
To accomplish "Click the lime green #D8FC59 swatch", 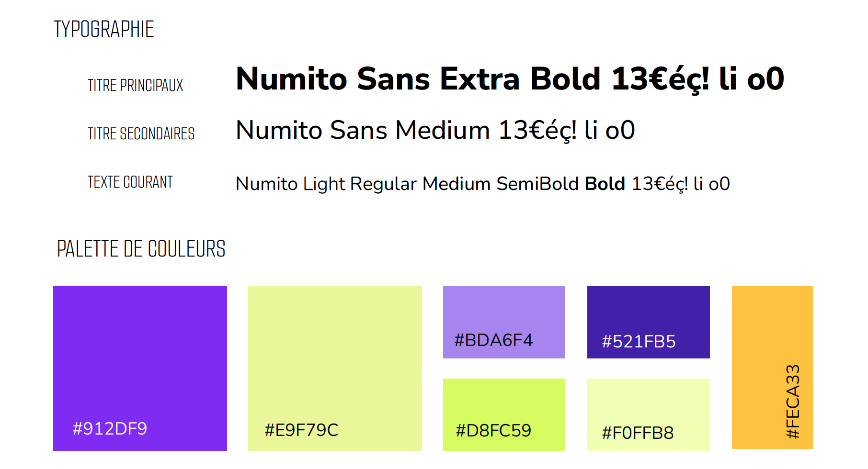I will (504, 414).
